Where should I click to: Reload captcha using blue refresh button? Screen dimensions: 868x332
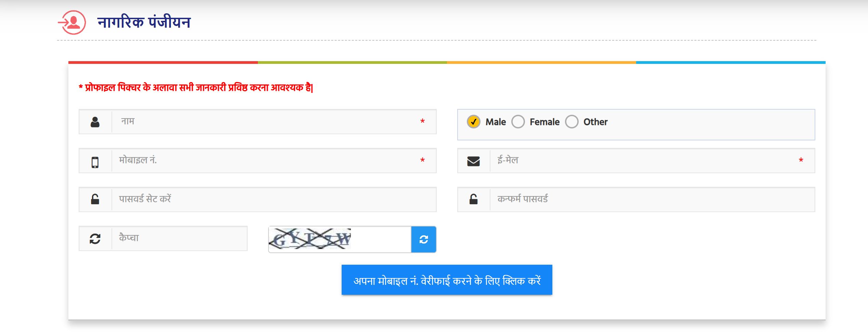pos(423,239)
